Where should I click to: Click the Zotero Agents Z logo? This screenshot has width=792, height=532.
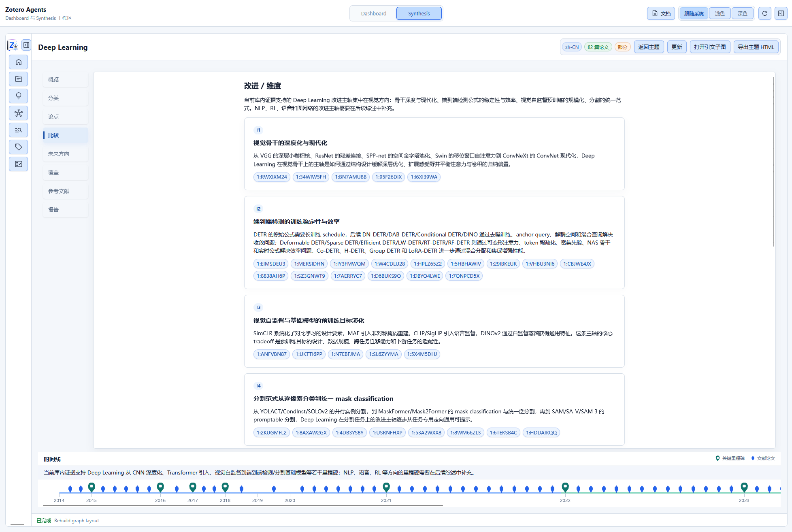click(x=13, y=45)
